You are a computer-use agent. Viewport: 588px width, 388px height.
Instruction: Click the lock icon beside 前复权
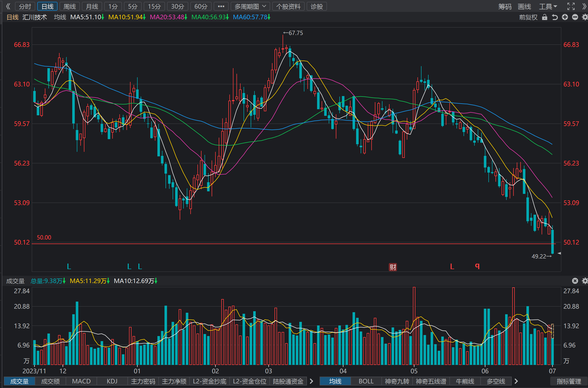coord(544,17)
